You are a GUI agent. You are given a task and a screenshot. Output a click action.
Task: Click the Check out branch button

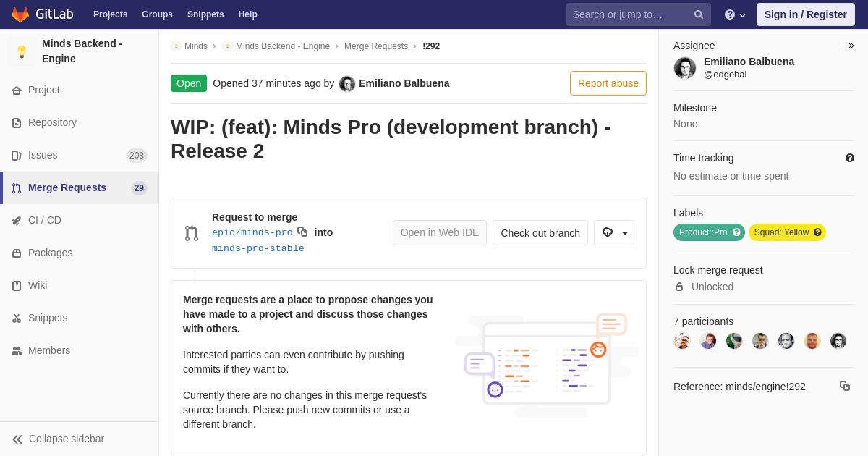click(x=540, y=233)
